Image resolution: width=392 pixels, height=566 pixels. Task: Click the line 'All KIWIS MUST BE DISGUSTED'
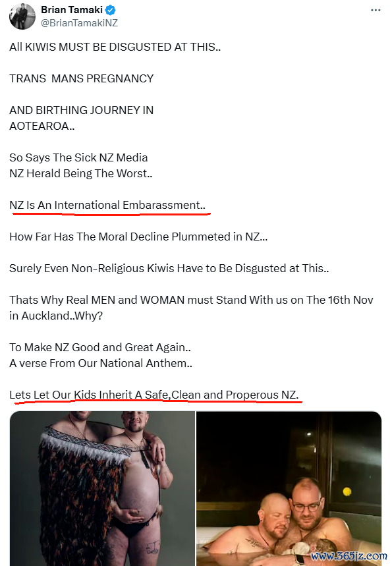coord(115,47)
